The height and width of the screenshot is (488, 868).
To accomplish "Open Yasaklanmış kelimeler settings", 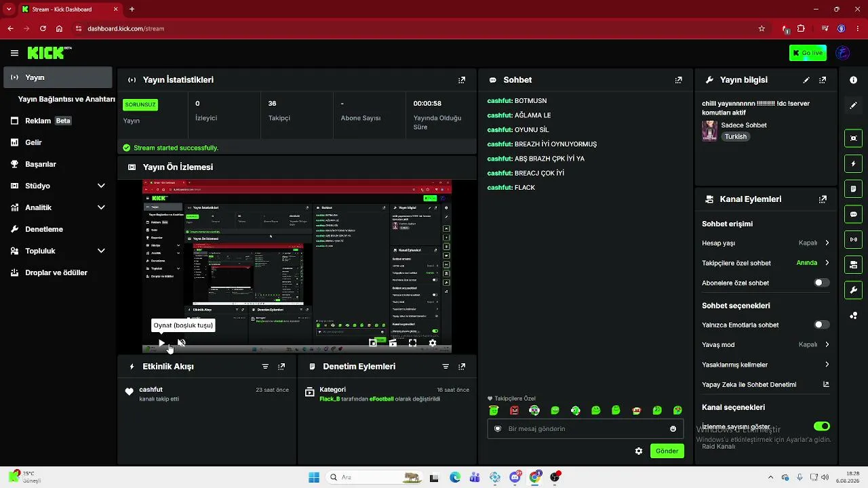I will click(x=766, y=365).
